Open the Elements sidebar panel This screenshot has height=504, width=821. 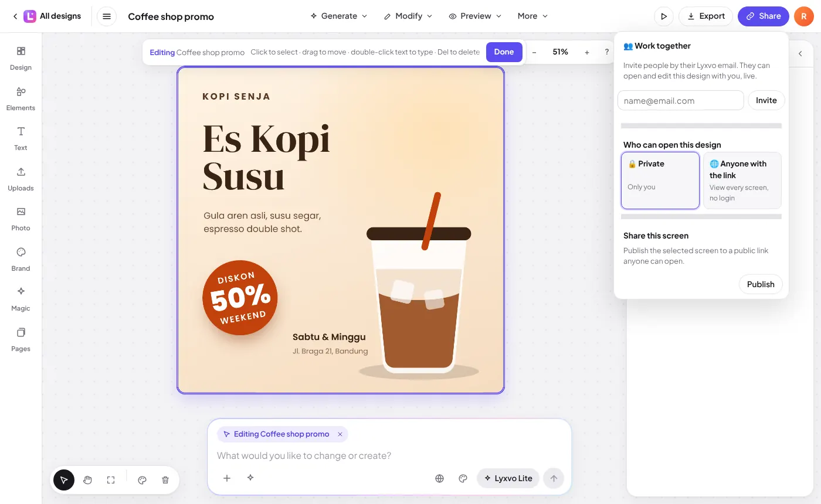(21, 99)
